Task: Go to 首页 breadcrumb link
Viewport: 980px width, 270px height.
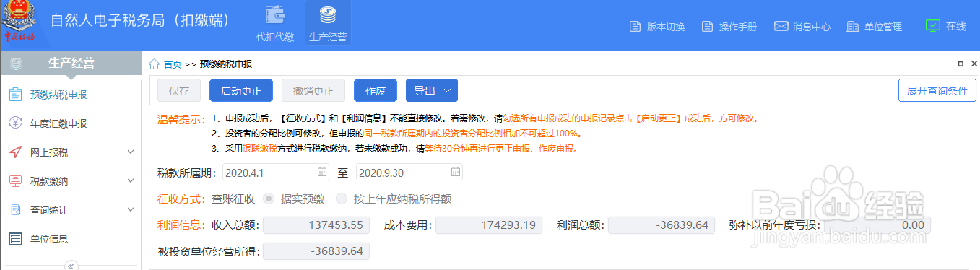Action: pos(173,64)
